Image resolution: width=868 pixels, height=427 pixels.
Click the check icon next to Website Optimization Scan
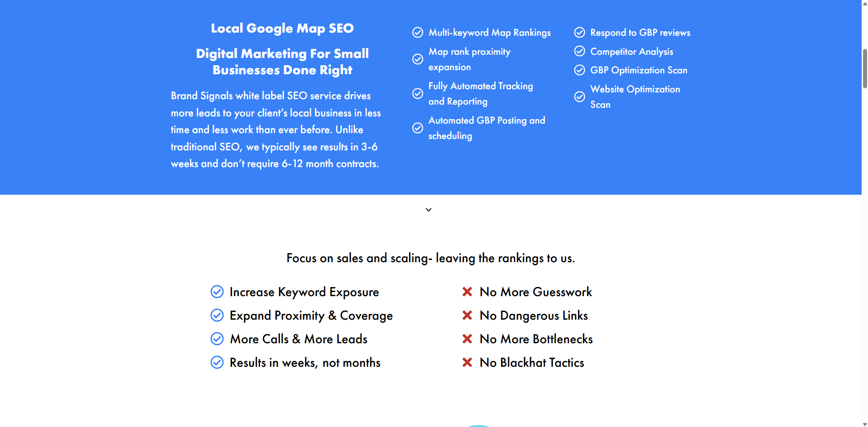[579, 97]
